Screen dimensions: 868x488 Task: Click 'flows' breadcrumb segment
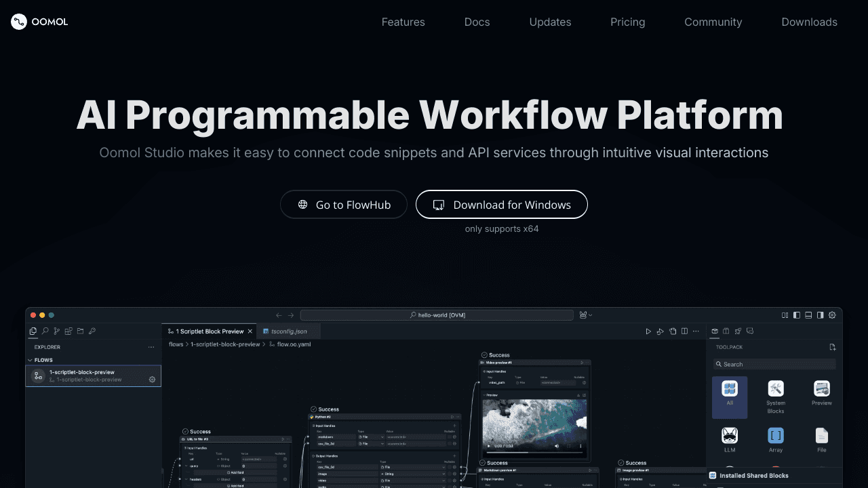coord(176,344)
